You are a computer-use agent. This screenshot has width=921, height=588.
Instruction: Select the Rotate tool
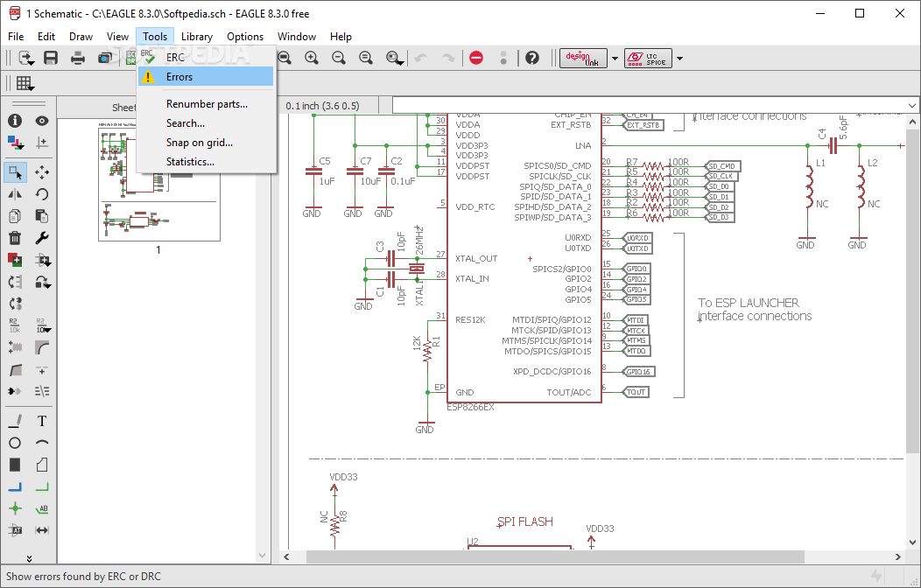pyautogui.click(x=42, y=194)
